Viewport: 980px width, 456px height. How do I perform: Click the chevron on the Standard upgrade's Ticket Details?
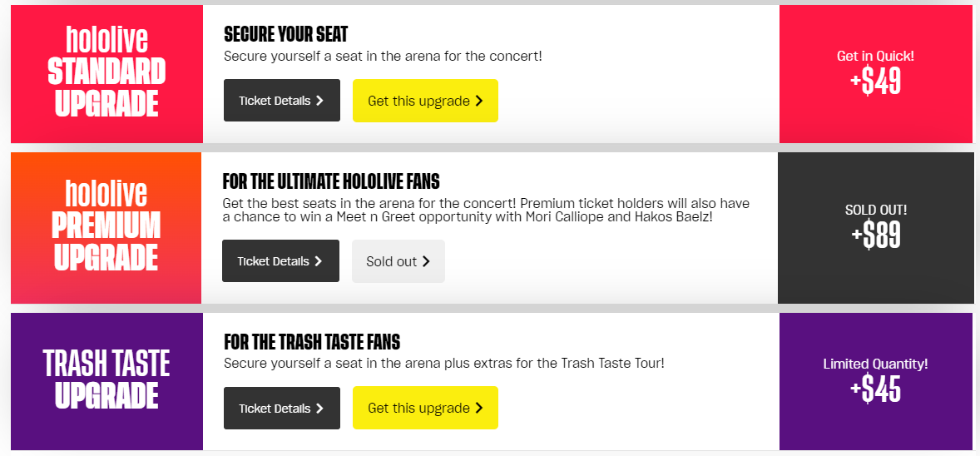click(x=319, y=101)
